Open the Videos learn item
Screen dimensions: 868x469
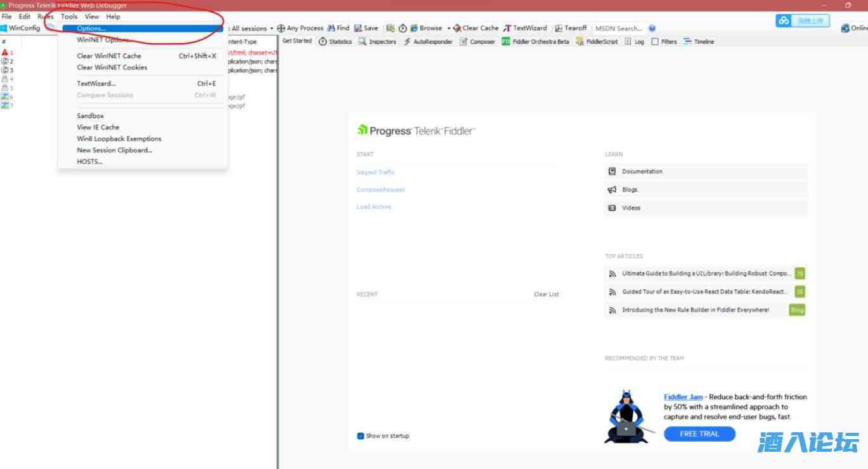[706, 208]
